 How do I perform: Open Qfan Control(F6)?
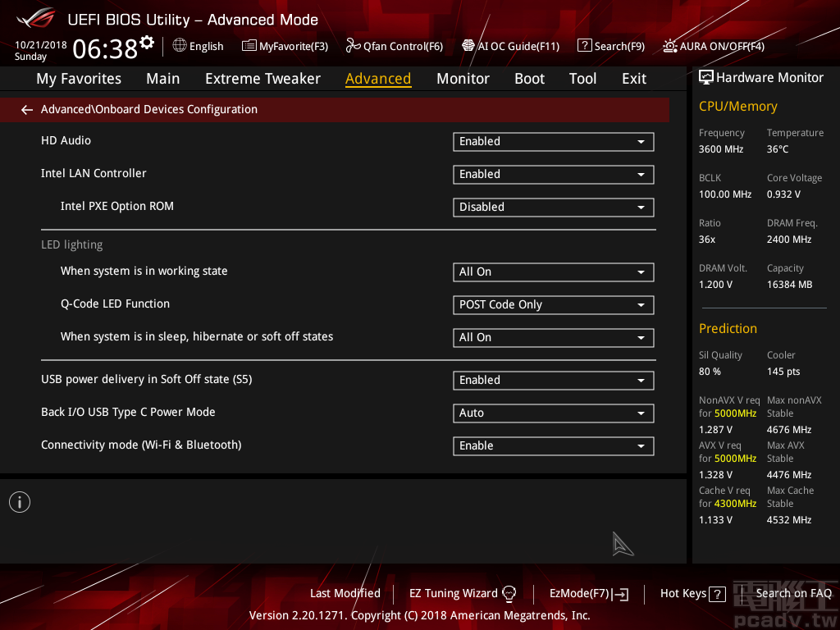395,46
